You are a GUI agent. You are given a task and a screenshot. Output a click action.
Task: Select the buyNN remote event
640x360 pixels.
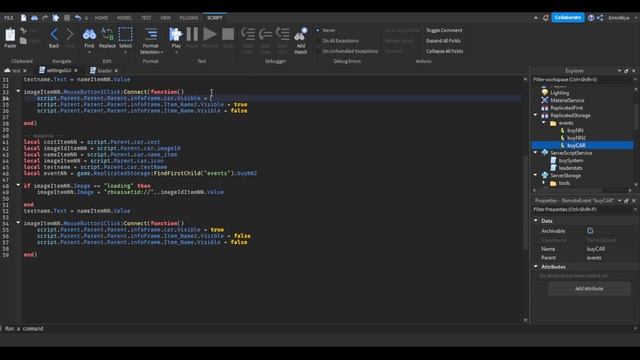[x=575, y=131]
